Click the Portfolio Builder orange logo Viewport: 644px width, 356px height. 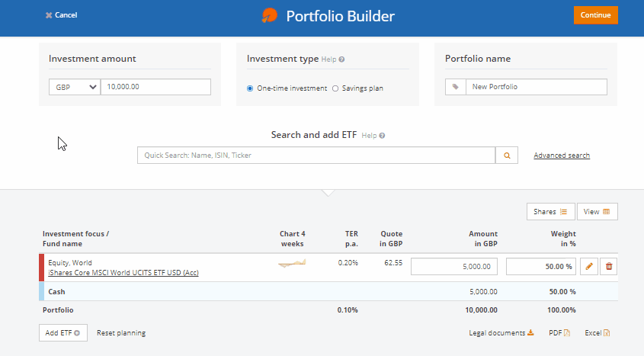tap(270, 15)
